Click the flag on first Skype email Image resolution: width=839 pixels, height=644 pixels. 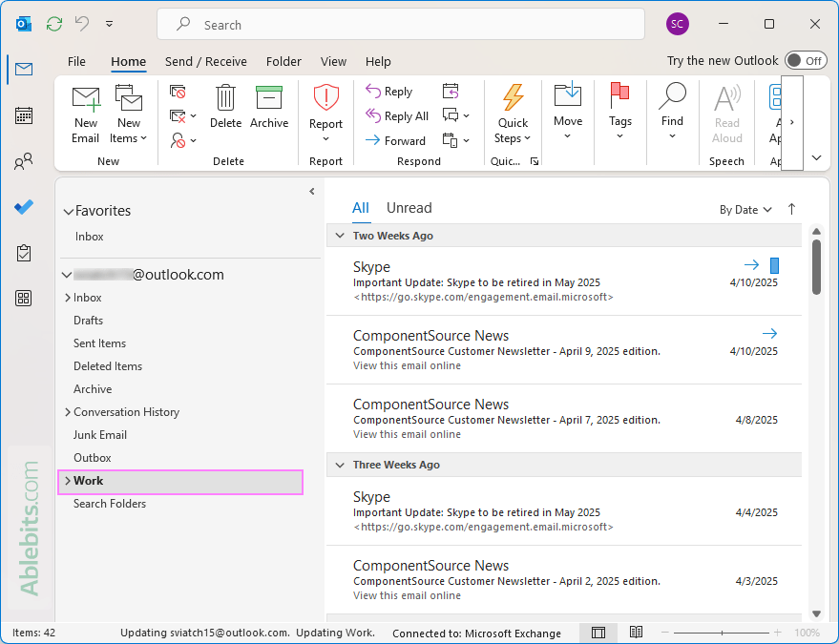(x=774, y=265)
